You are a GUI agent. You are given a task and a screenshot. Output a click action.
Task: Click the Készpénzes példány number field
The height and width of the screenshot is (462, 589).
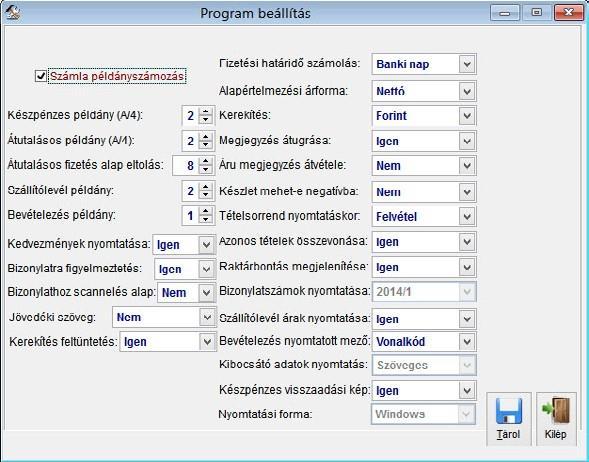click(x=191, y=116)
